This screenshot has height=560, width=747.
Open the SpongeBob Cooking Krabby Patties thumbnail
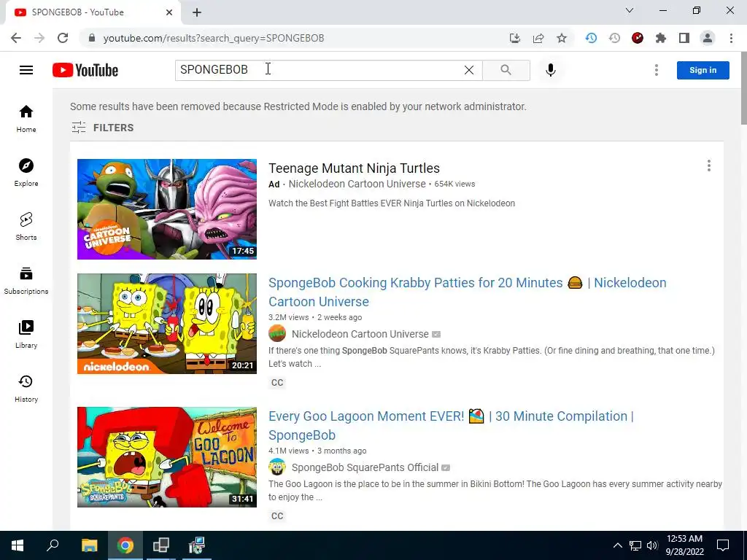167,323
